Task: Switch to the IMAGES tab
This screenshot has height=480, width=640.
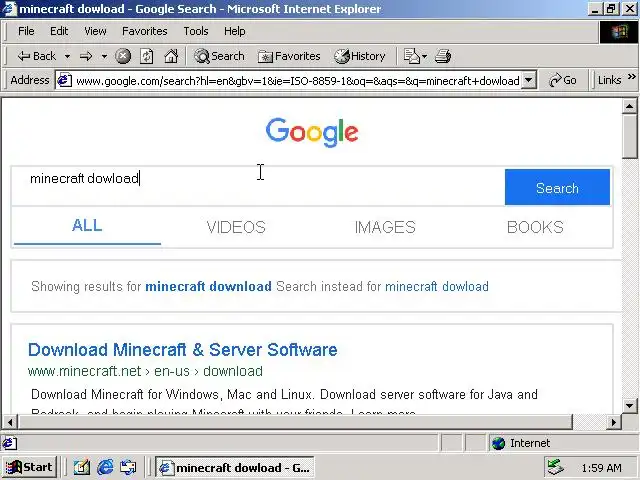Action: [x=385, y=227]
